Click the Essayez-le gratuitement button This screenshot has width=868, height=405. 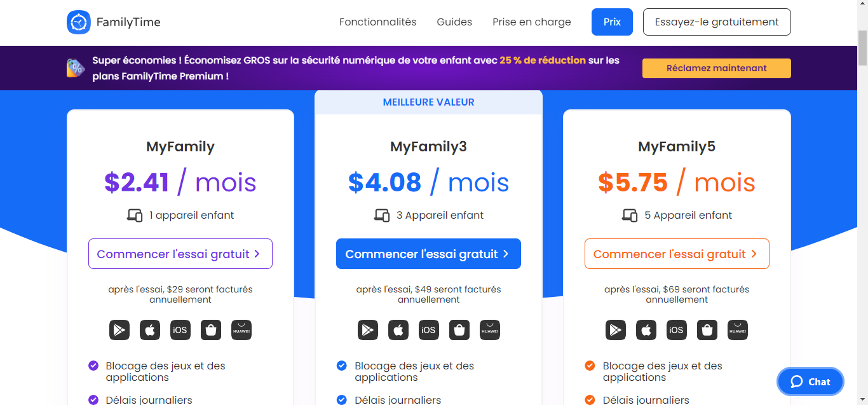pos(717,22)
